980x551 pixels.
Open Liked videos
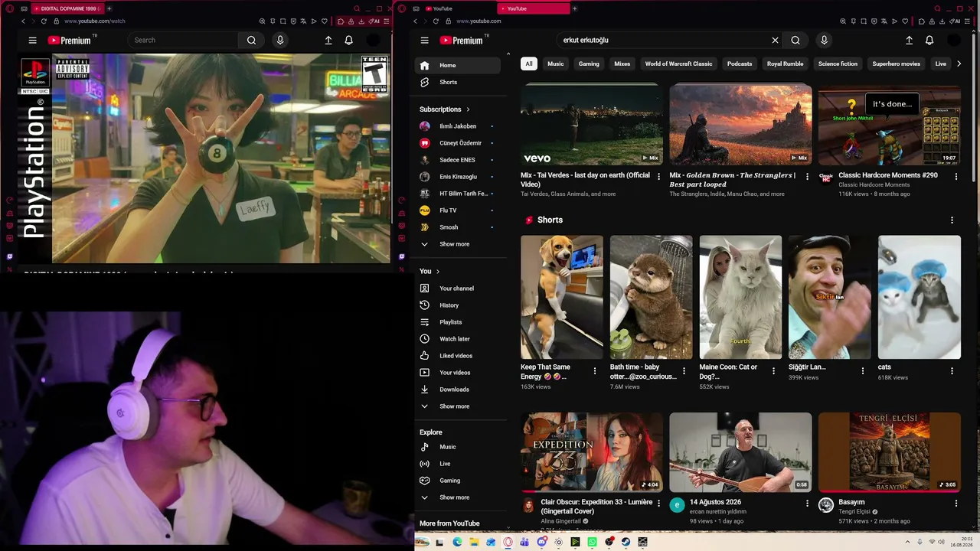[458, 356]
